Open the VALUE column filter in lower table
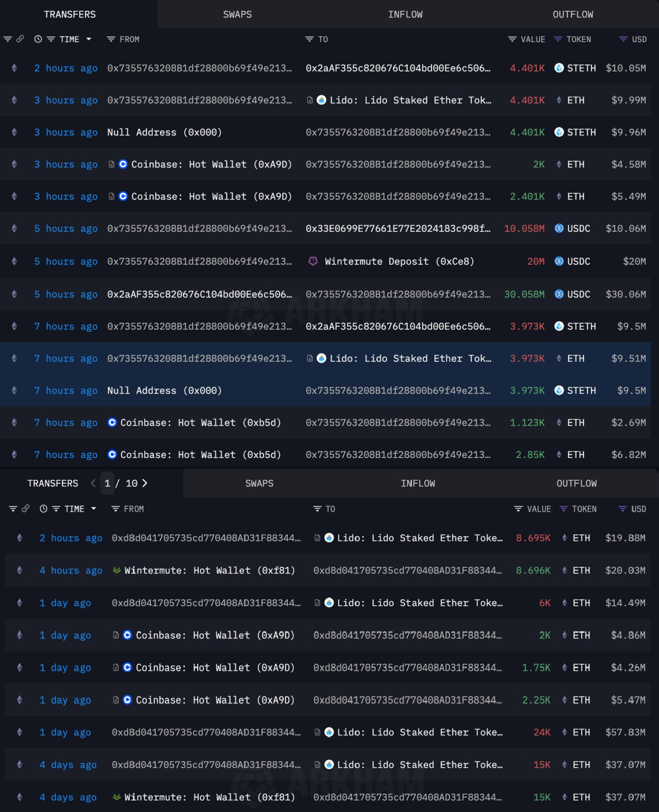Image resolution: width=659 pixels, height=812 pixels. (518, 509)
